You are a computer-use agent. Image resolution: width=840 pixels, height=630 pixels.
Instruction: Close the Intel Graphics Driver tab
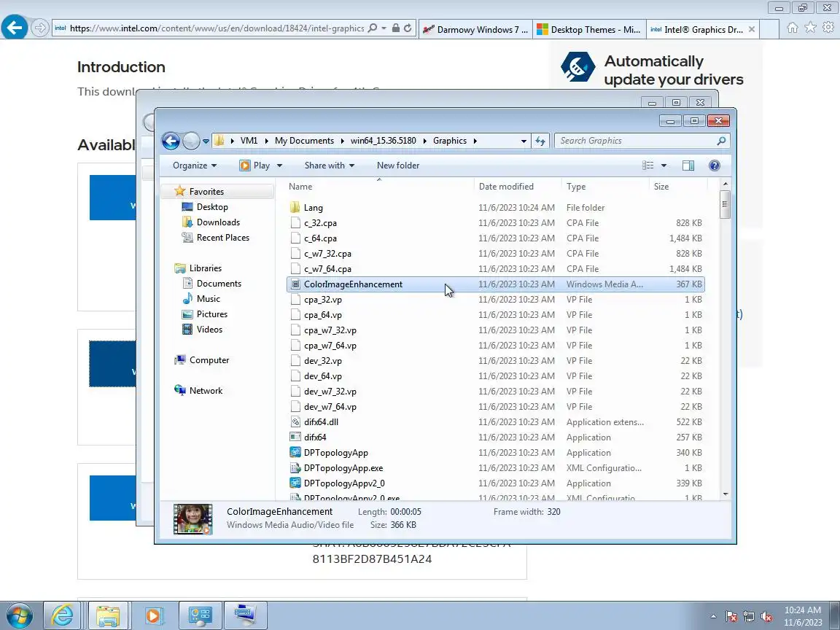tap(752, 29)
